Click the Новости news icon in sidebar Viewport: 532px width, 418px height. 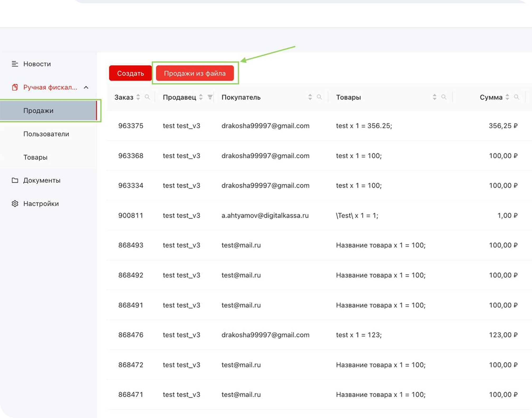(x=15, y=64)
